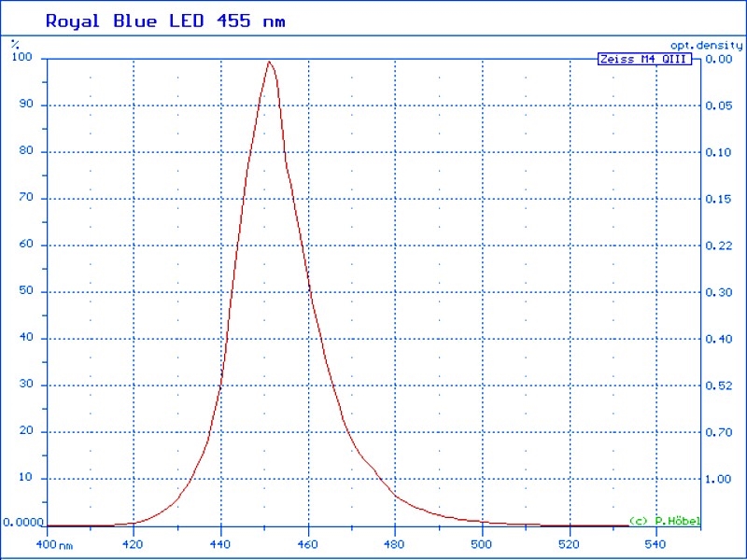Click the 50 tick label on percent axis

tap(25, 291)
